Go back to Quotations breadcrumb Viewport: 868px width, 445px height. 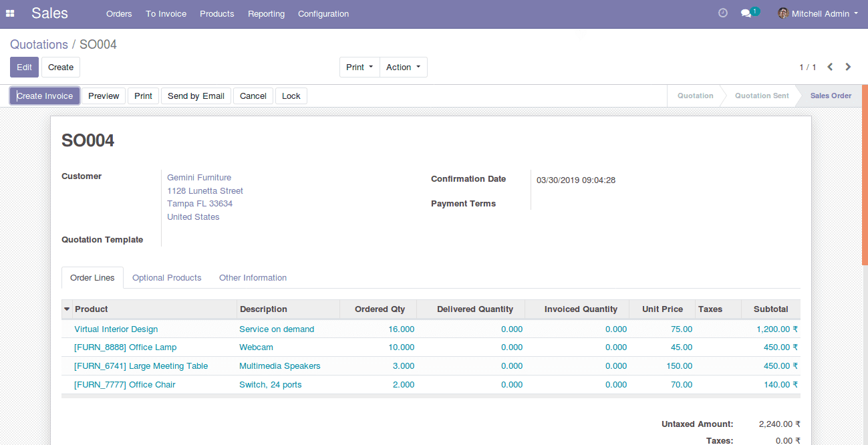(x=39, y=45)
